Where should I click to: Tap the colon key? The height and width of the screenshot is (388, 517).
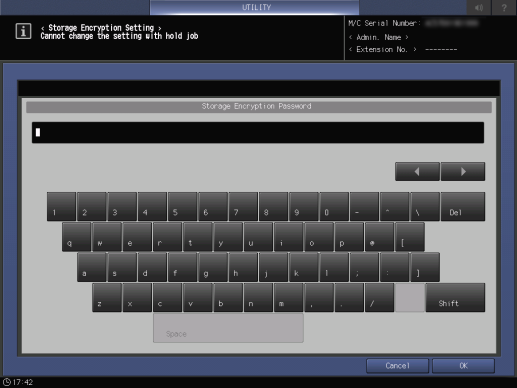395,267
